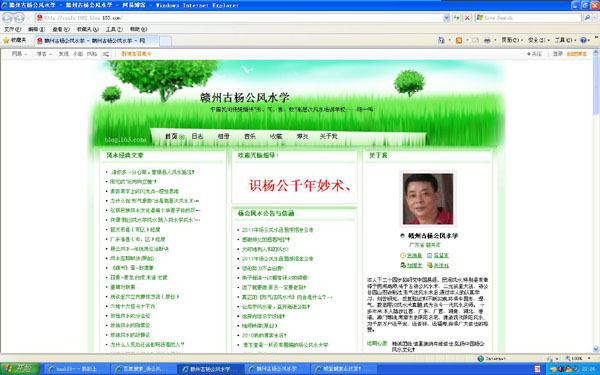Click the Refresh icon beside address bar
Image resolution: width=600 pixels, height=375 pixels.
pyautogui.click(x=457, y=18)
